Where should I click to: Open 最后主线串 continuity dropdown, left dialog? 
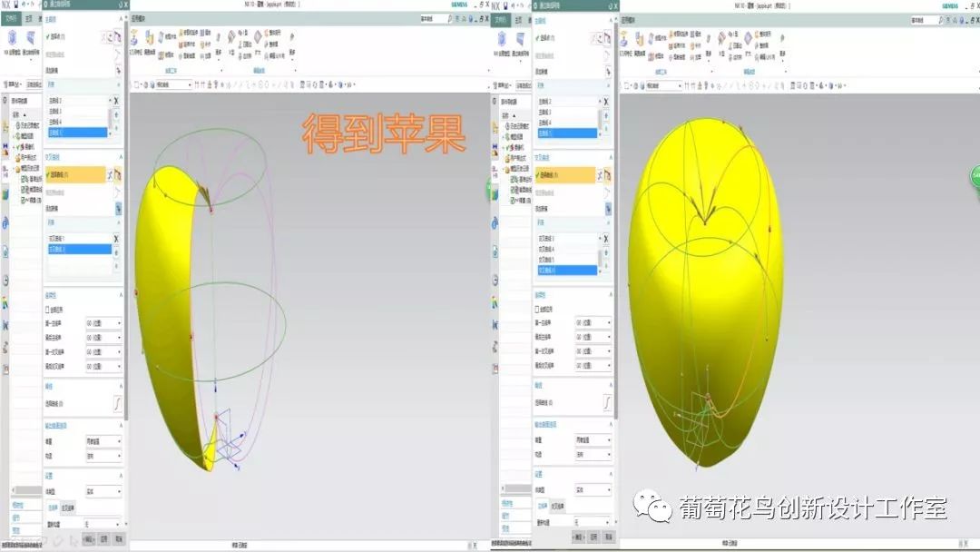(x=103, y=338)
